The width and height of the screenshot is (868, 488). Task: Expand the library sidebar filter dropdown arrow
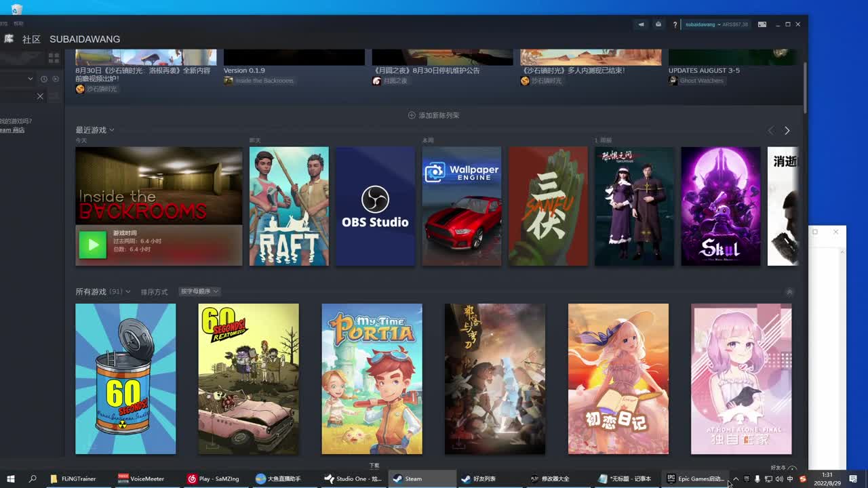coord(30,79)
